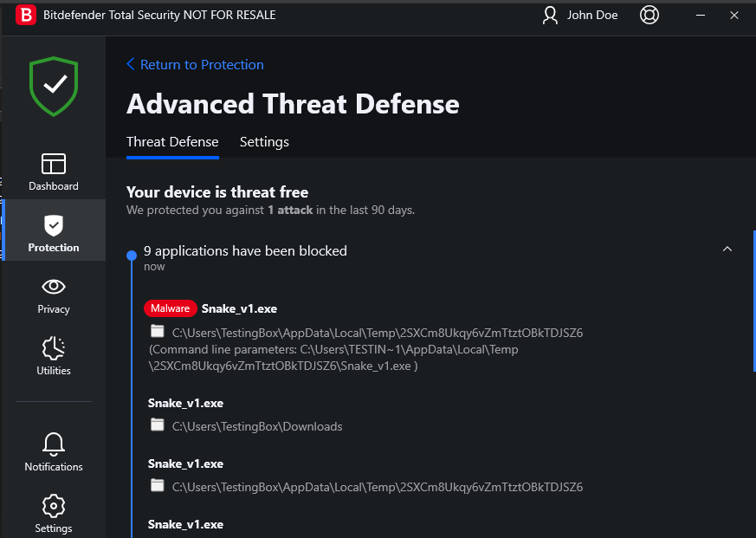Click folder icon of first Snake_v1.exe entry
Image resolution: width=756 pixels, height=538 pixels.
(x=157, y=332)
